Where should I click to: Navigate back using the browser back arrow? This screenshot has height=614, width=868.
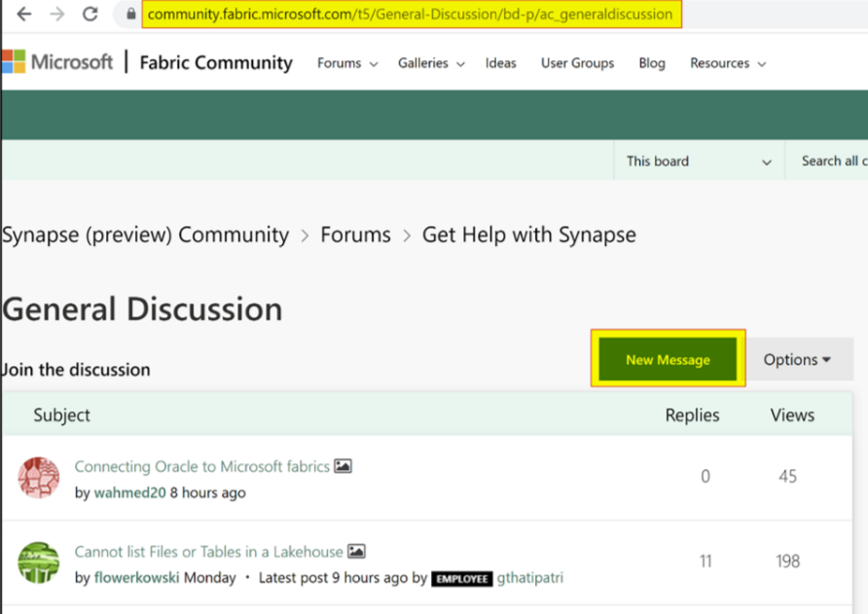[23, 15]
